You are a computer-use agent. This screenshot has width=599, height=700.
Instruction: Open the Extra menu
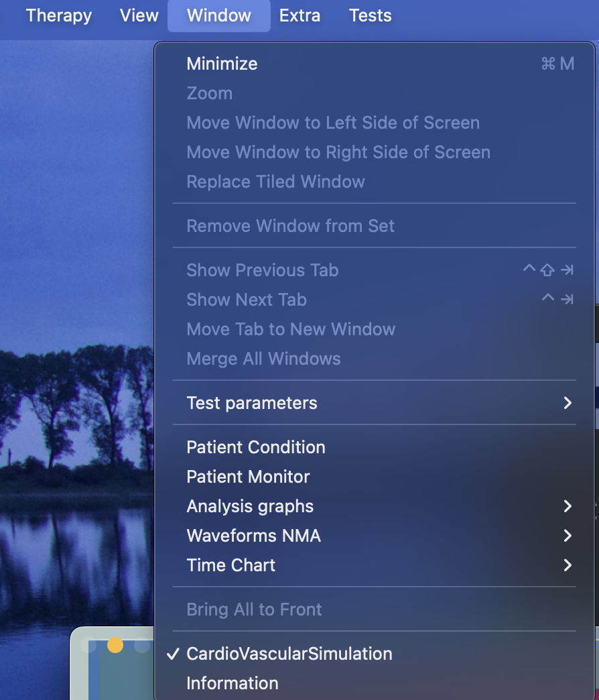tap(299, 15)
